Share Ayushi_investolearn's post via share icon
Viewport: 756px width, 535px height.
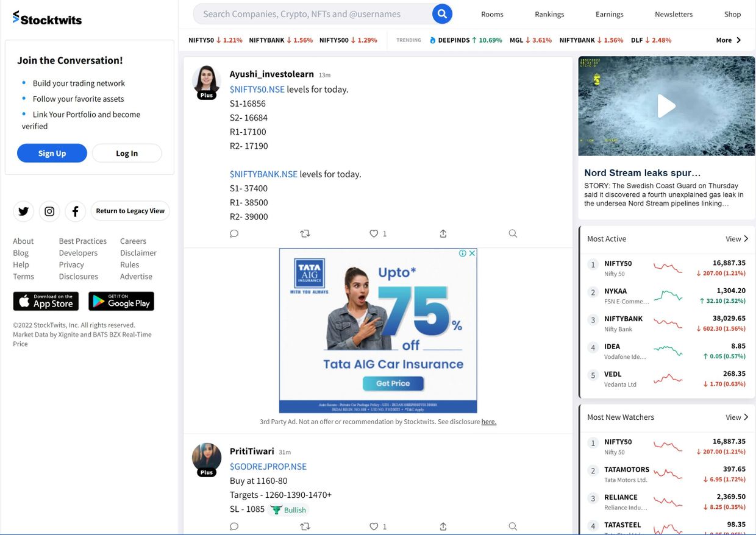pyautogui.click(x=443, y=233)
